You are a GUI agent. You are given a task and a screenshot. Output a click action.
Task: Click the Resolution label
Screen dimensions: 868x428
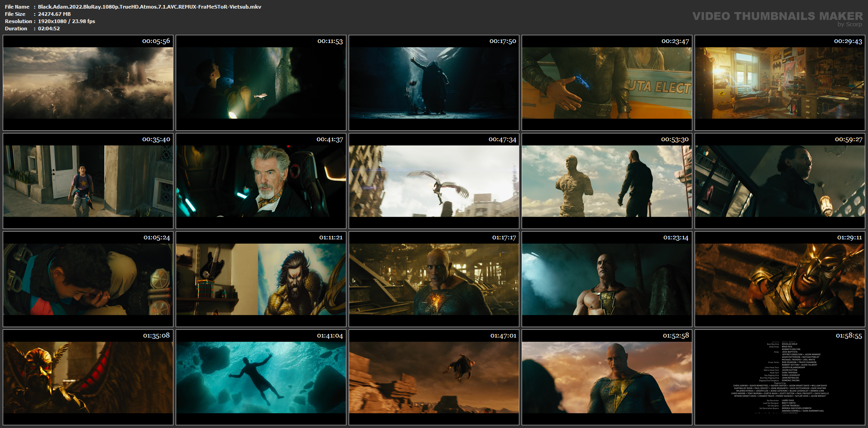pos(19,21)
